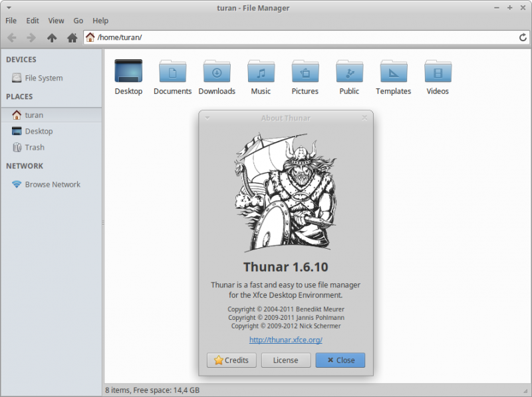Go to home folder via toolbar house icon

72,37
